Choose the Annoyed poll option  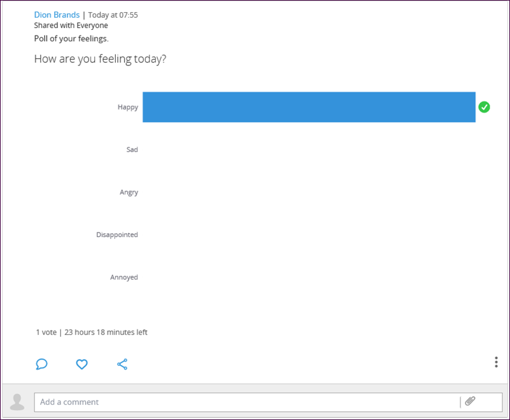coord(124,277)
